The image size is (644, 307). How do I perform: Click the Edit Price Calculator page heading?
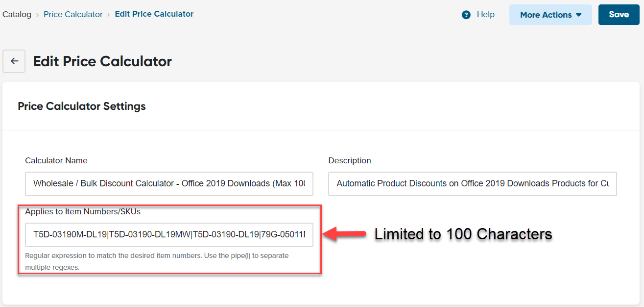click(102, 61)
